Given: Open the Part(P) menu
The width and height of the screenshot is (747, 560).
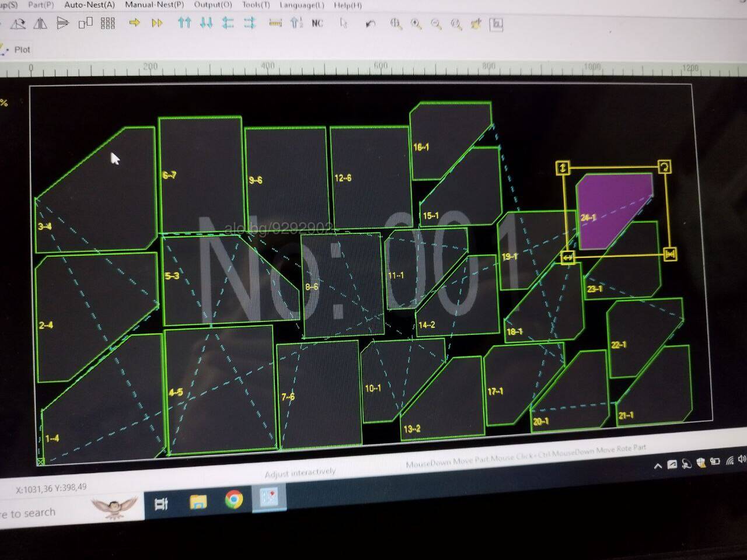Looking at the screenshot, I should click(41, 5).
